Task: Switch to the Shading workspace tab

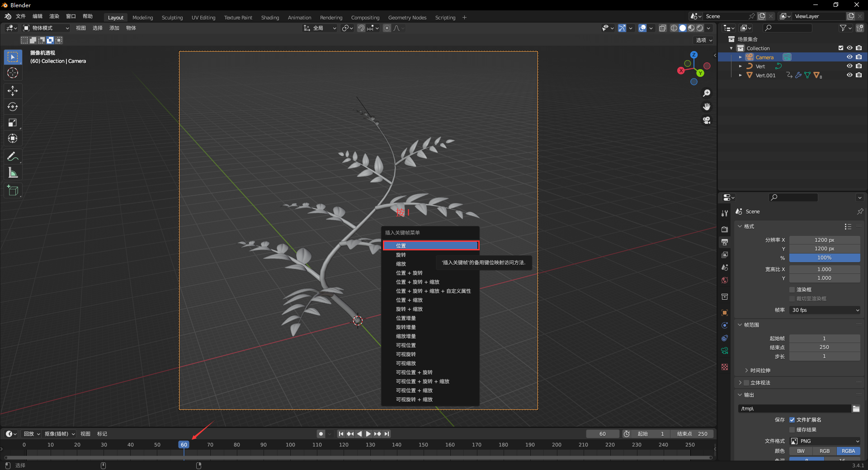Action: [270, 18]
